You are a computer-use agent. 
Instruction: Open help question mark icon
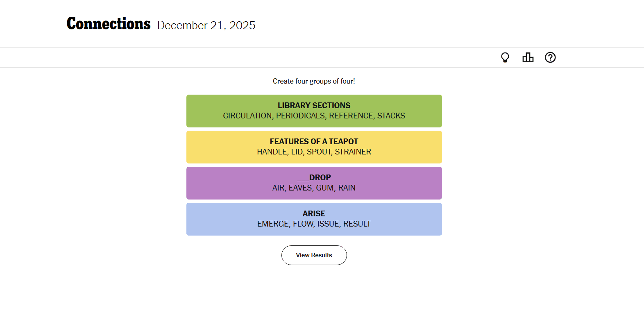click(550, 57)
